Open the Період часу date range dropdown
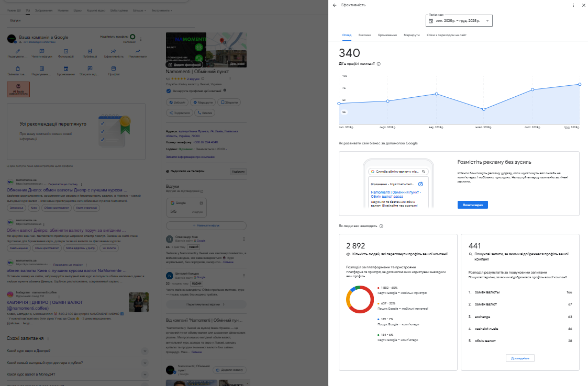Viewport: 588px width, 386px height. [x=459, y=21]
